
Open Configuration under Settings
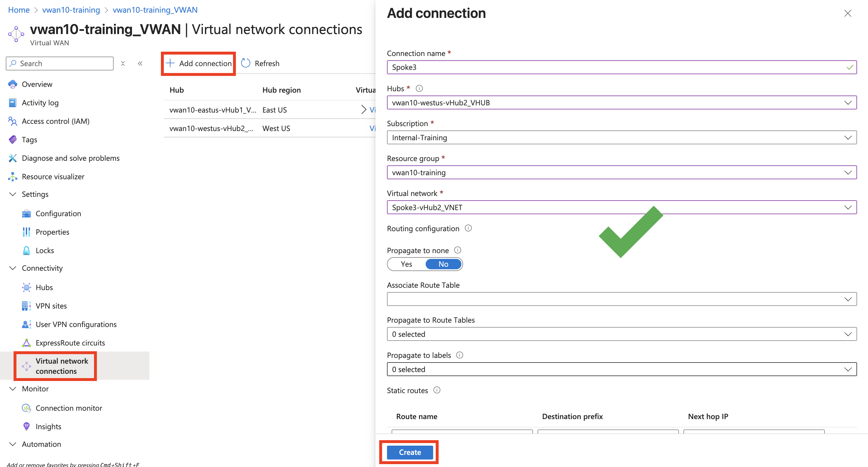58,213
